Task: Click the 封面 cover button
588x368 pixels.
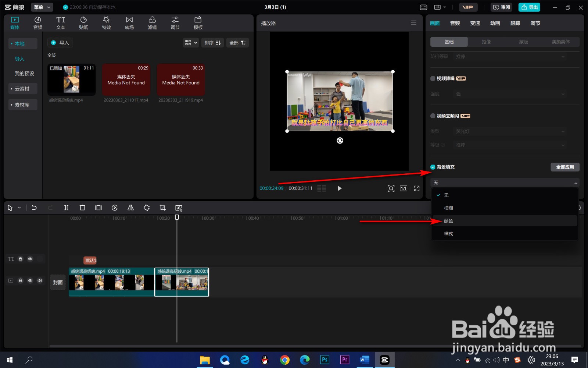Action: 58,282
